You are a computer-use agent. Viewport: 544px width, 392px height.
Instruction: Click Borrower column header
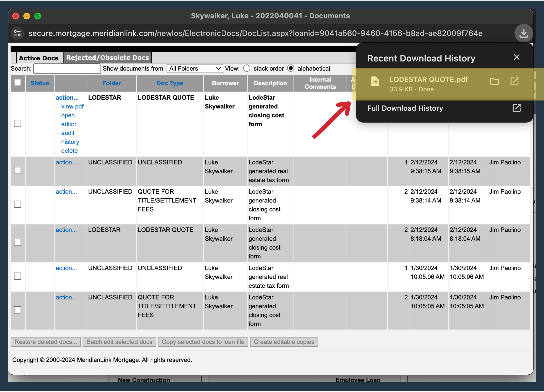[225, 83]
